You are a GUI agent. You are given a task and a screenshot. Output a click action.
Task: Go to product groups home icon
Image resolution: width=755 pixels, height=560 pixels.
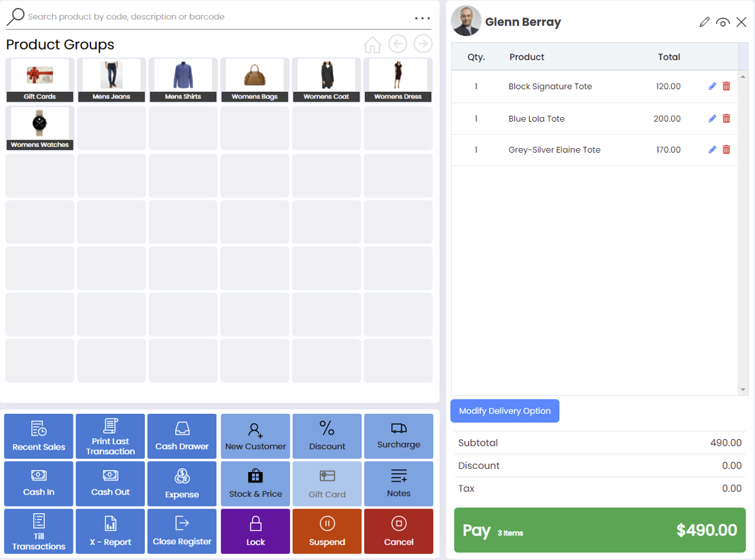point(372,44)
